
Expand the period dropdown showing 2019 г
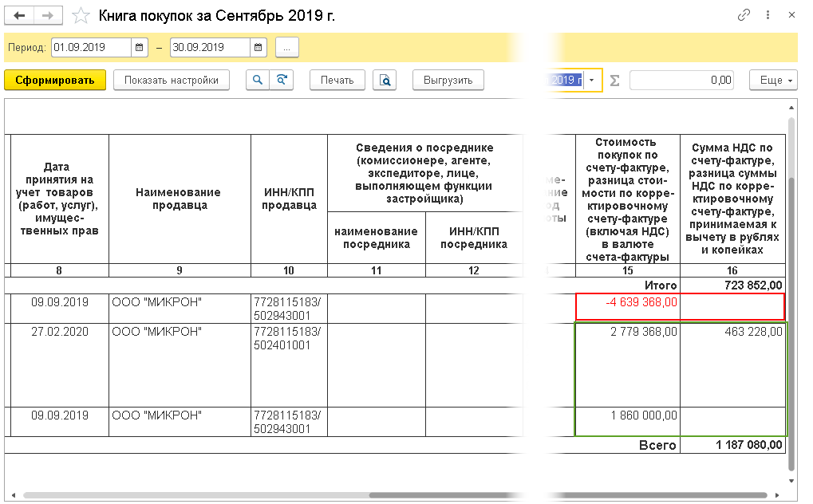(x=592, y=81)
